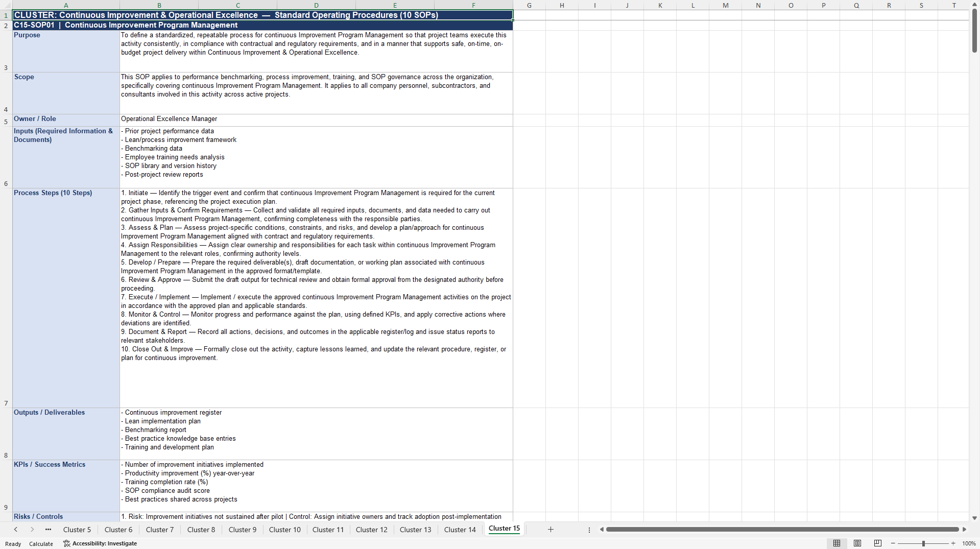Select column T header
This screenshot has width=980, height=549.
coord(954,5)
